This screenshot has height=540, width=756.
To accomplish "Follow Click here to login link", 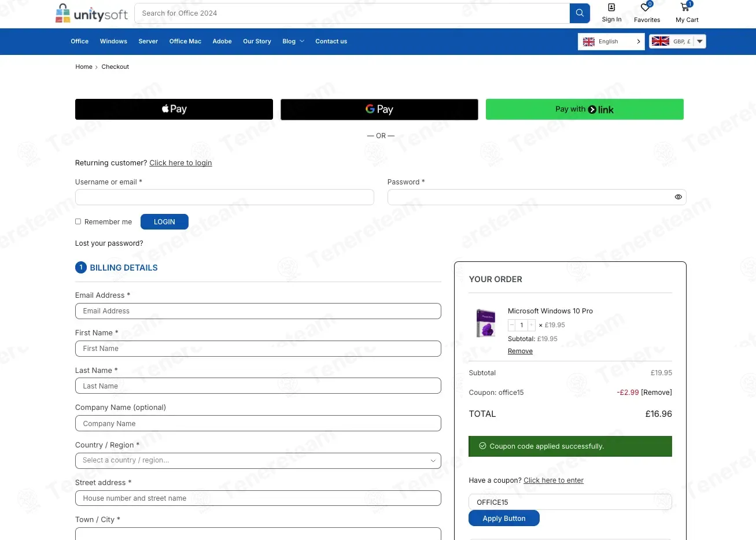I will pos(180,163).
